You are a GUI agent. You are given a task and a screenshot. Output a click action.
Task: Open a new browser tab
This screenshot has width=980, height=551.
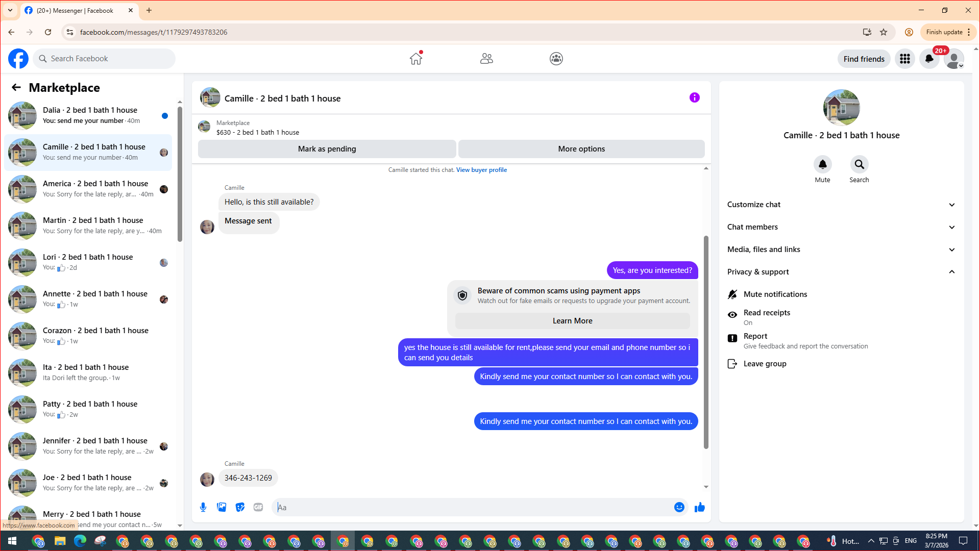point(149,10)
